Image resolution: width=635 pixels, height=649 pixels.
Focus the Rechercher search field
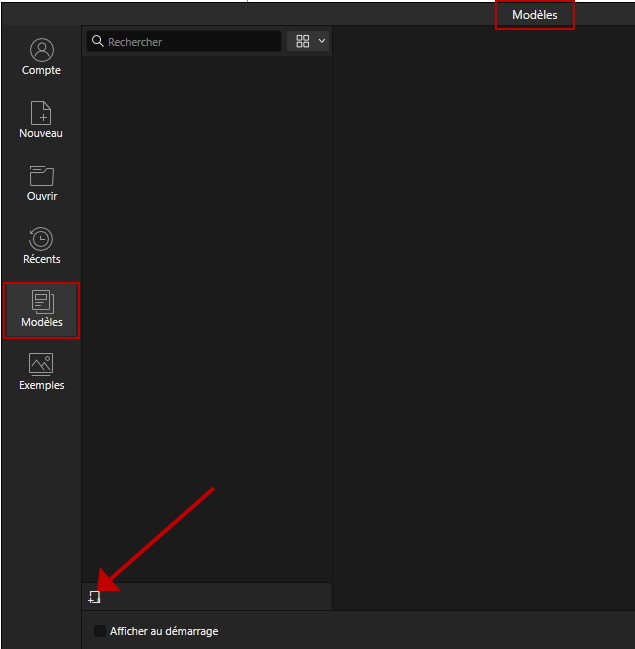(x=184, y=41)
